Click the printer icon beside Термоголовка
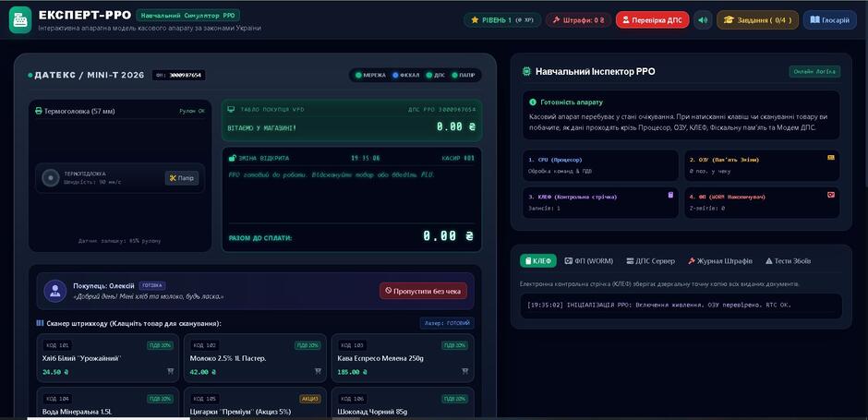Image resolution: width=868 pixels, height=420 pixels. tap(39, 111)
